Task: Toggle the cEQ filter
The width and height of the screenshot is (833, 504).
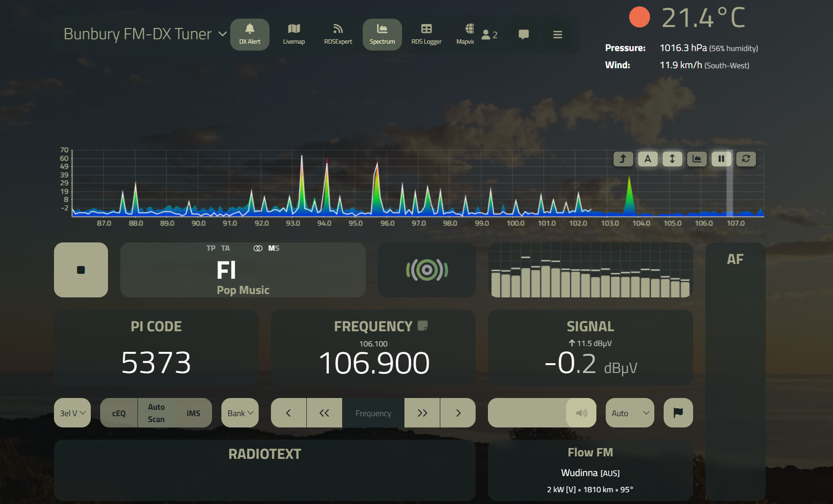Action: click(119, 413)
